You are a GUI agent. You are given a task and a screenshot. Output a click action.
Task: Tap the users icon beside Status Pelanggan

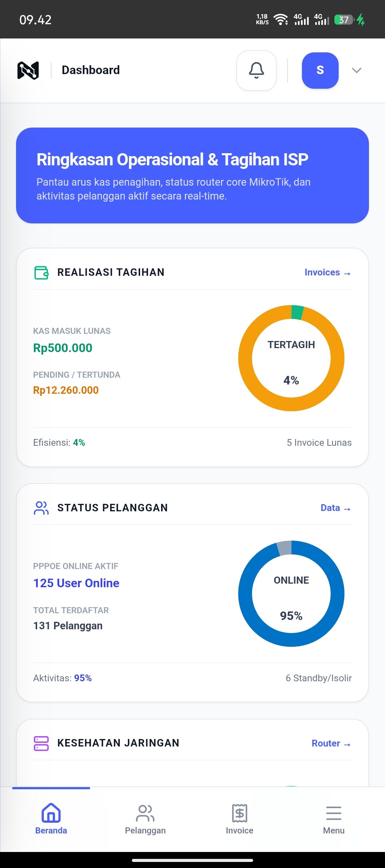[x=41, y=508]
